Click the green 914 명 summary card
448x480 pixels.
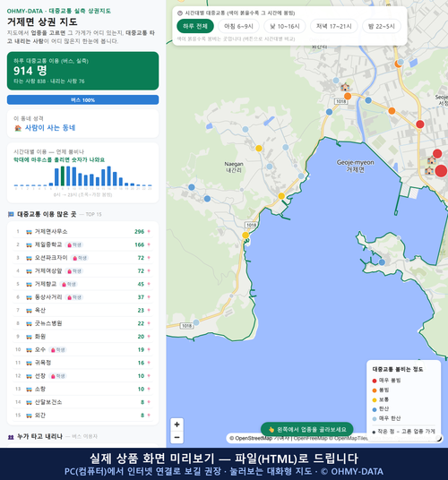click(82, 71)
